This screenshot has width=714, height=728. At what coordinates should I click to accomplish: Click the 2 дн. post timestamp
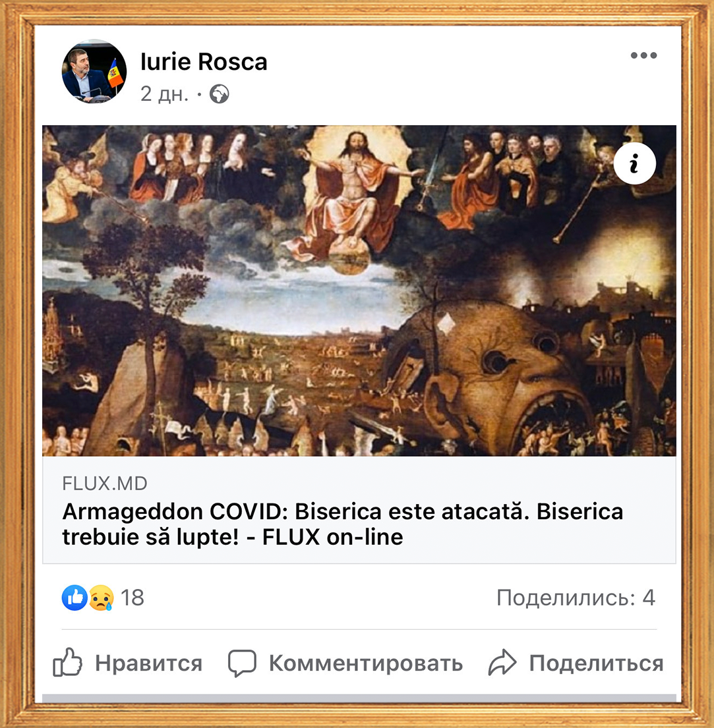(x=164, y=94)
